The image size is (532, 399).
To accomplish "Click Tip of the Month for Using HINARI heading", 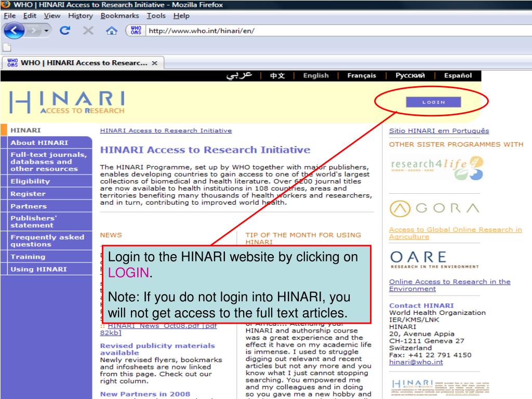I will coord(303,238).
